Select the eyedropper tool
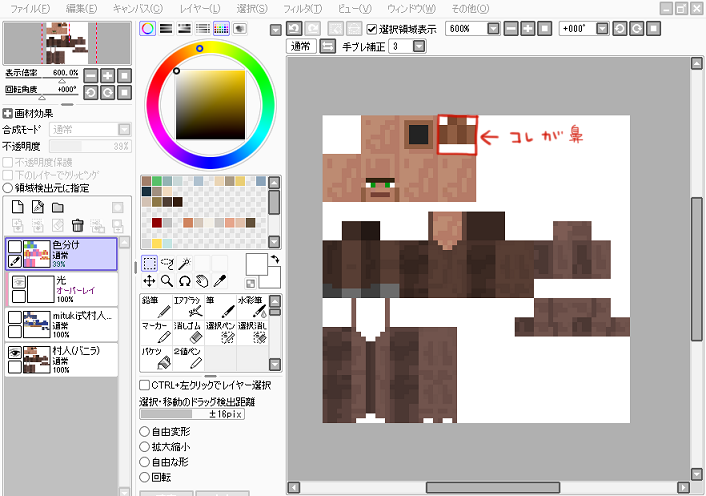The width and height of the screenshot is (706, 496). click(220, 281)
